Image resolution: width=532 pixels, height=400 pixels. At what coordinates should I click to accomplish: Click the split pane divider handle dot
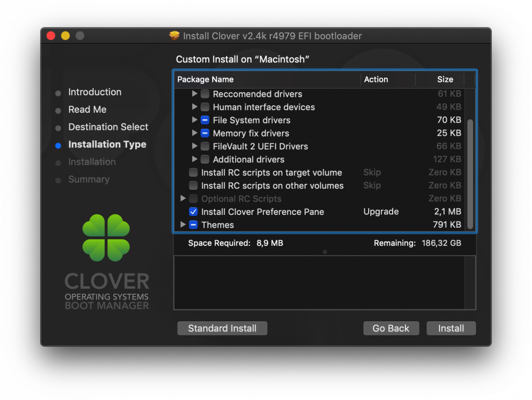[325, 252]
